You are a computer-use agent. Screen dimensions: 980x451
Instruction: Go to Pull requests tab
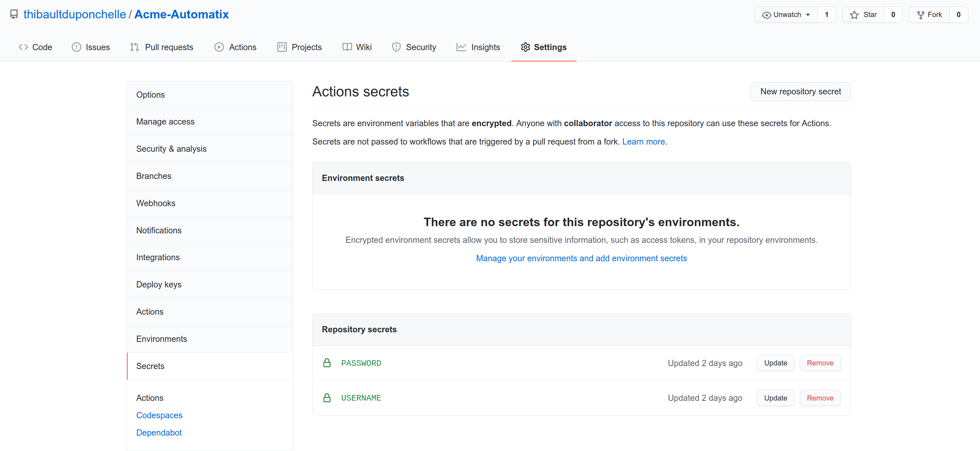coord(162,47)
